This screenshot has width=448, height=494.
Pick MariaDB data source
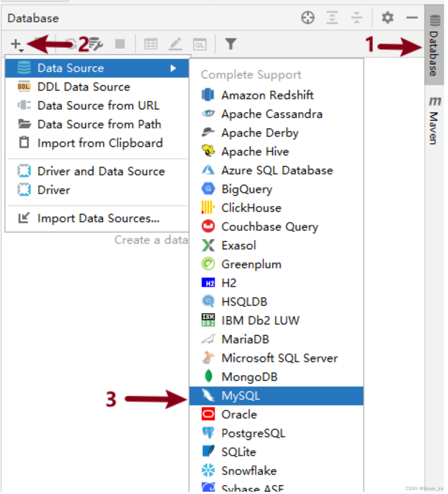(276, 339)
